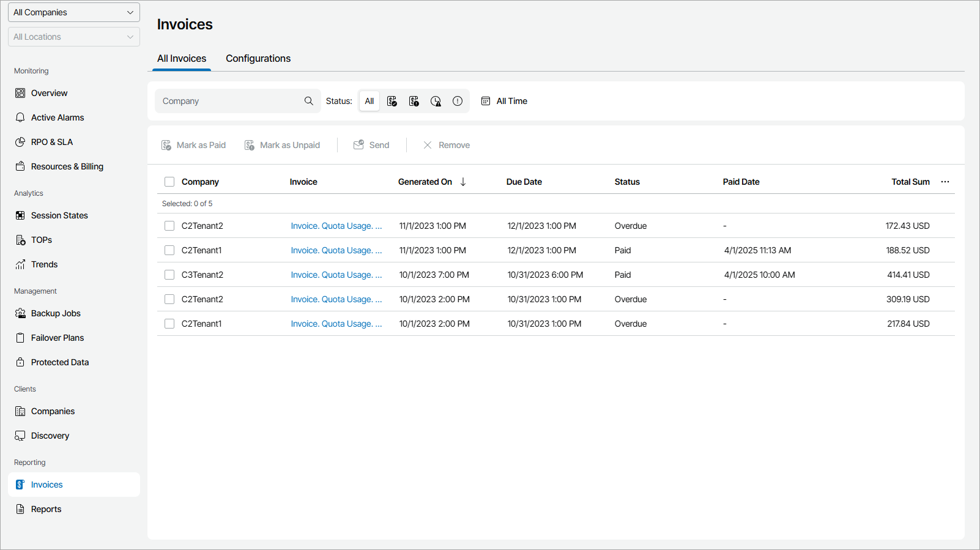This screenshot has height=550, width=980.
Task: Open the 217.84 USD Quota Usage invoice link
Action: click(x=336, y=324)
